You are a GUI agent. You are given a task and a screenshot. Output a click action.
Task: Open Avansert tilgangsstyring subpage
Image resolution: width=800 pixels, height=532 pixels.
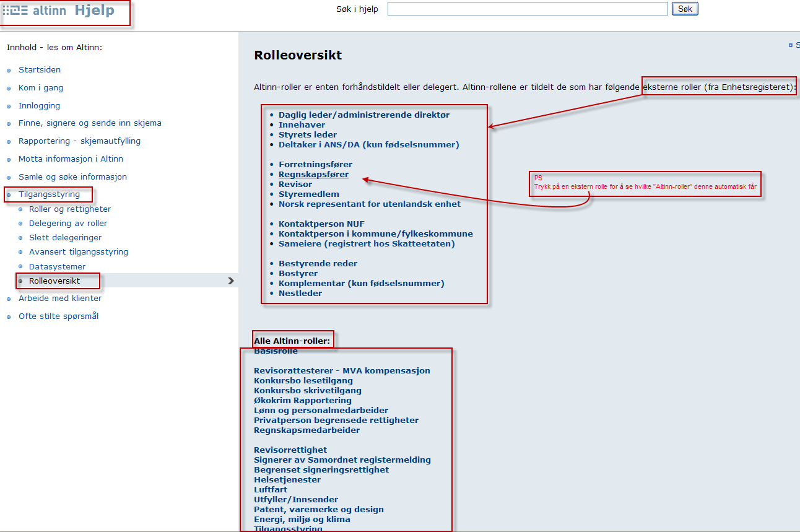(79, 252)
